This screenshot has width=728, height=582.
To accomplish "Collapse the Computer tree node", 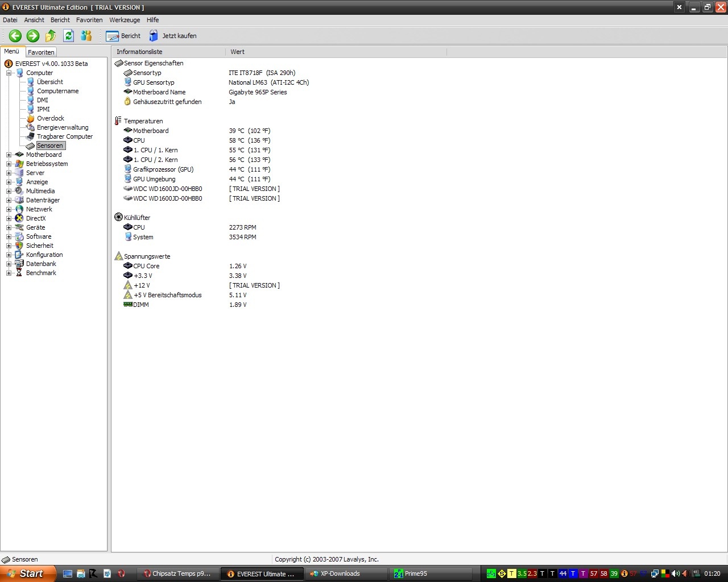I will (x=9, y=73).
